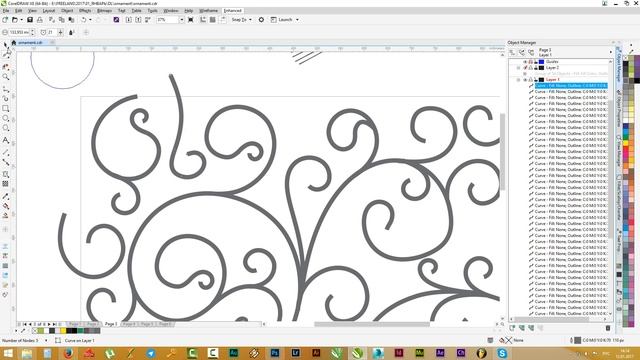This screenshot has height=360, width=640.
Task: Toggle the printer icon of the Guides layer
Action: [531, 62]
